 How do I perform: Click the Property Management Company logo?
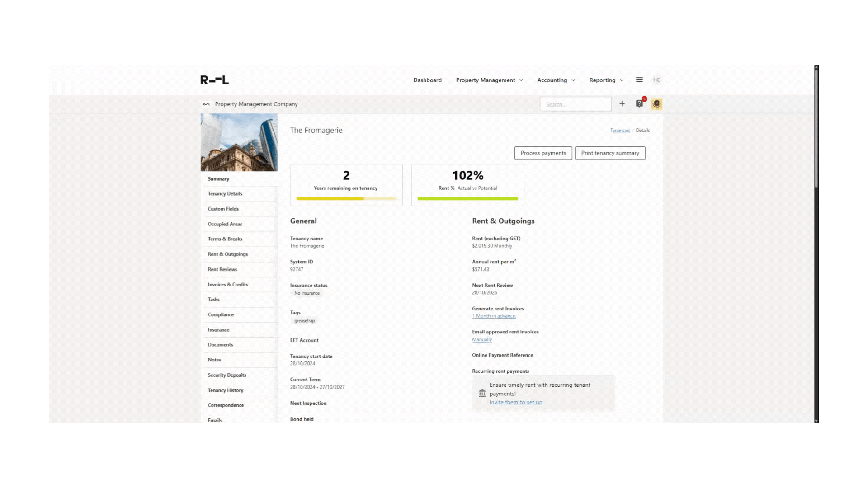(x=207, y=104)
